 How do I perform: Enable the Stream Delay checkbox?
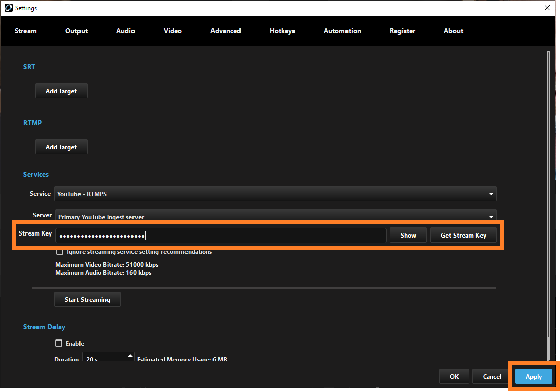[x=59, y=344]
